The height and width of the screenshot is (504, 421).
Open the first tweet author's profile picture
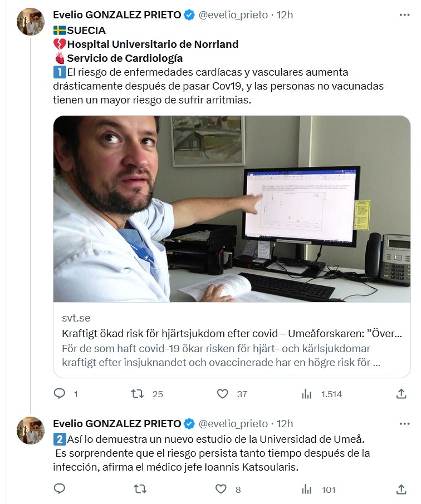[31, 22]
